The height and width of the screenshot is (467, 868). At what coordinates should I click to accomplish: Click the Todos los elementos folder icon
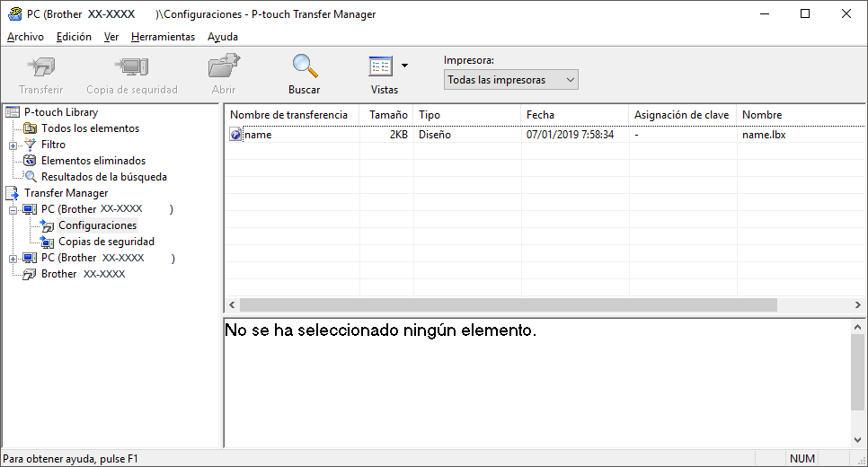tap(30, 128)
